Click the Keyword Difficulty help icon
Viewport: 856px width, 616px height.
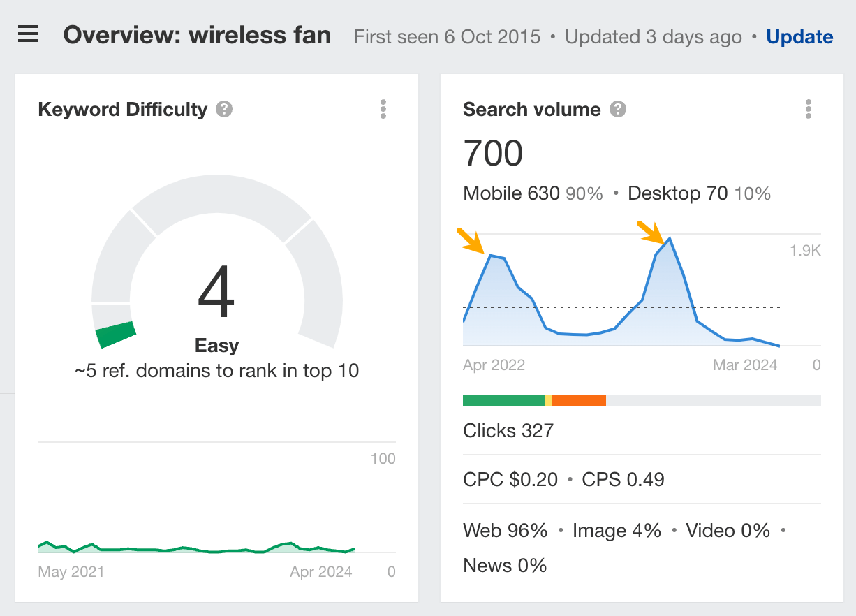(x=223, y=109)
